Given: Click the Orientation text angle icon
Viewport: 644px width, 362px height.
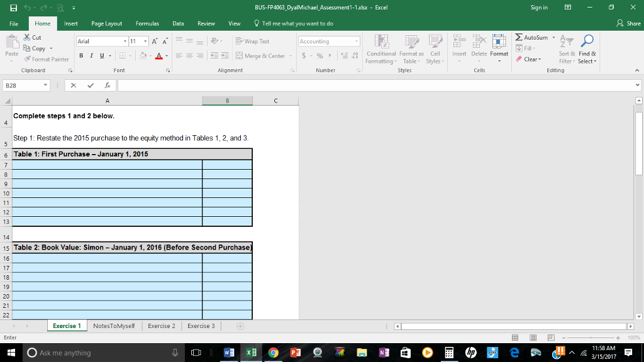Looking at the screenshot, I should click(x=214, y=41).
